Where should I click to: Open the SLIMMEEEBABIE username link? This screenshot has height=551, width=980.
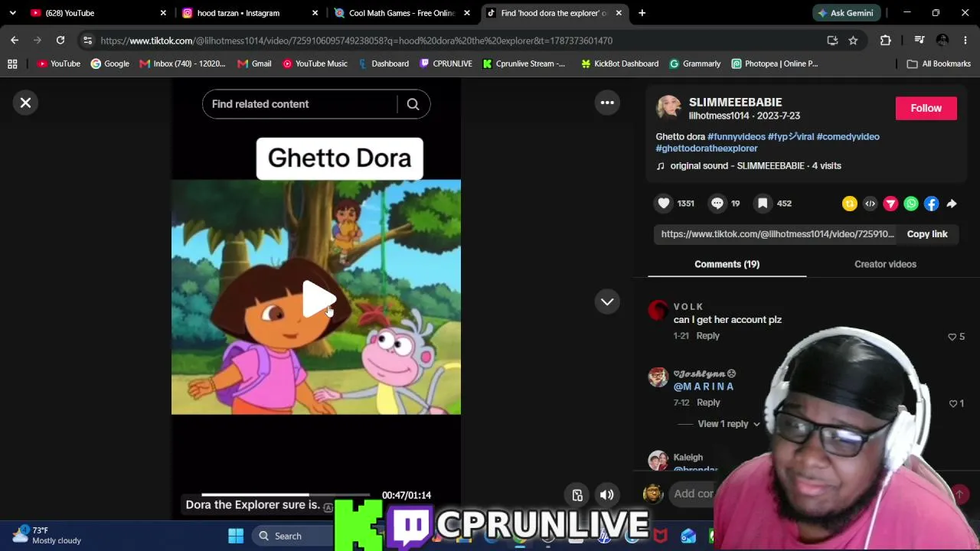point(735,102)
